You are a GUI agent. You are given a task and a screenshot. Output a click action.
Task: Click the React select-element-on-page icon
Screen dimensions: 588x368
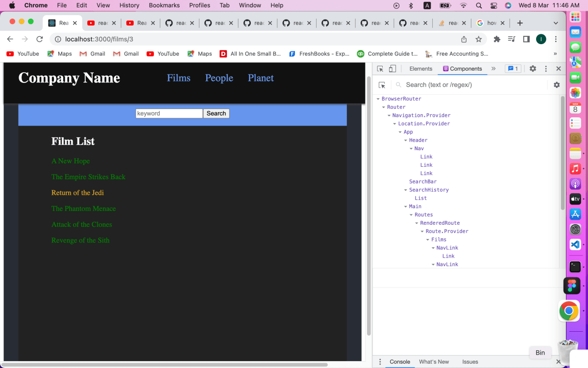pyautogui.click(x=383, y=85)
